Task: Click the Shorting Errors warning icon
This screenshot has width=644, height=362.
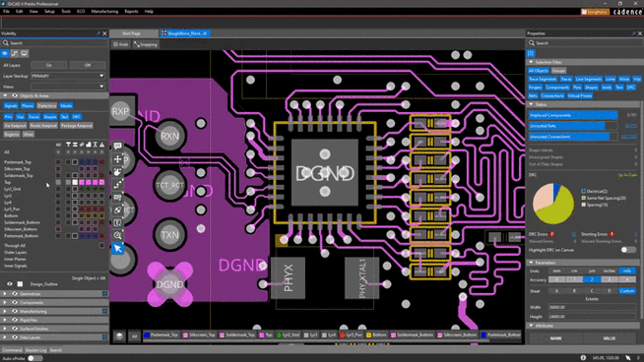Action: click(x=612, y=234)
